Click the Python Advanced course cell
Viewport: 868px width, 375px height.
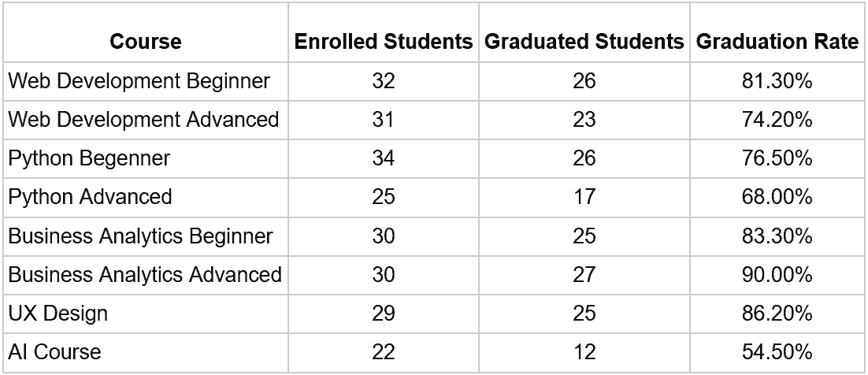[90, 196]
